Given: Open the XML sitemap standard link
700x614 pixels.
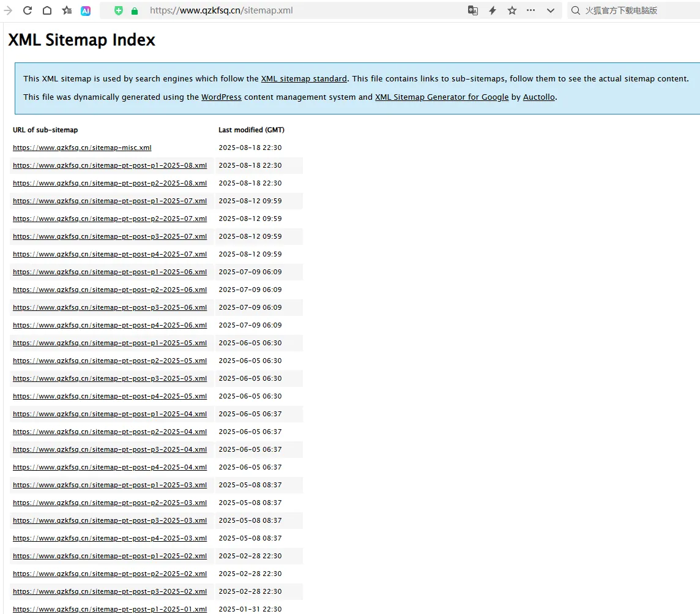Looking at the screenshot, I should point(303,78).
